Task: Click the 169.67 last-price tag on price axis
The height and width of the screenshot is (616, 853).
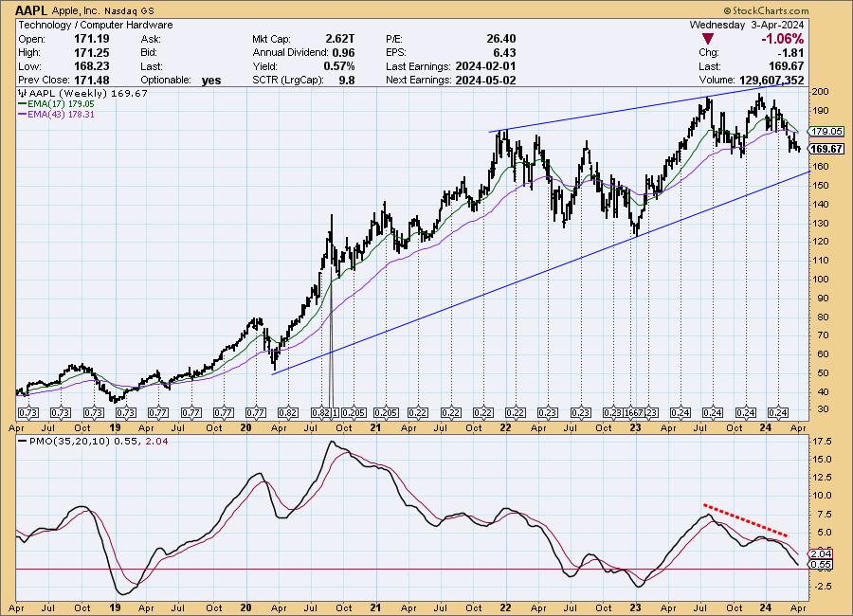Action: pos(826,149)
